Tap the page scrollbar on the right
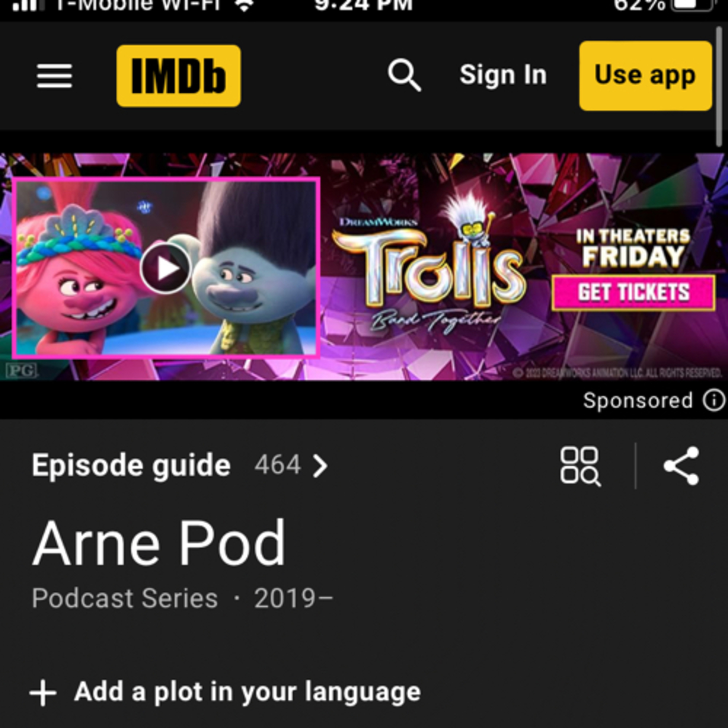Viewport: 728px width, 728px height. pos(719,87)
